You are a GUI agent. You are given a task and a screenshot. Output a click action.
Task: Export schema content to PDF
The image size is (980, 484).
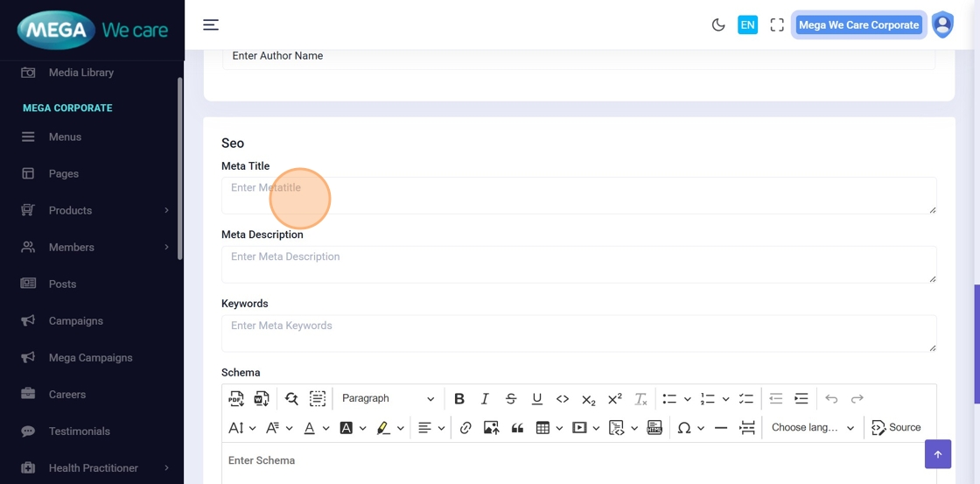tap(236, 399)
